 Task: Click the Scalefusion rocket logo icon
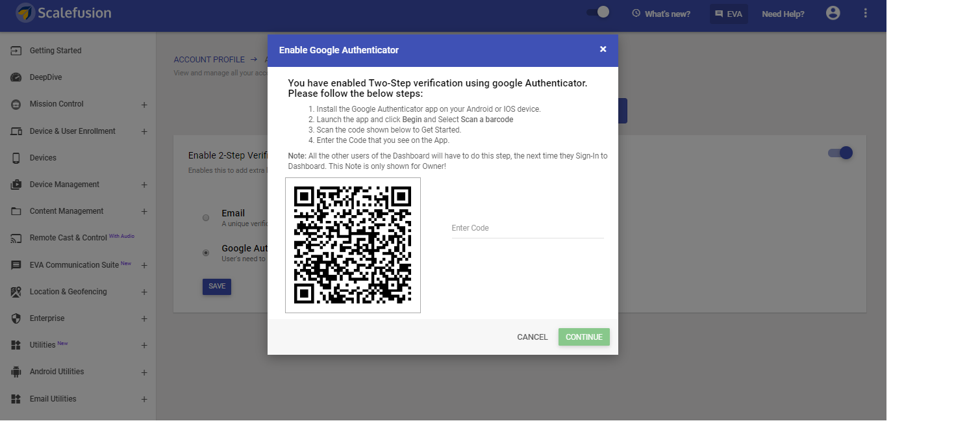point(25,13)
